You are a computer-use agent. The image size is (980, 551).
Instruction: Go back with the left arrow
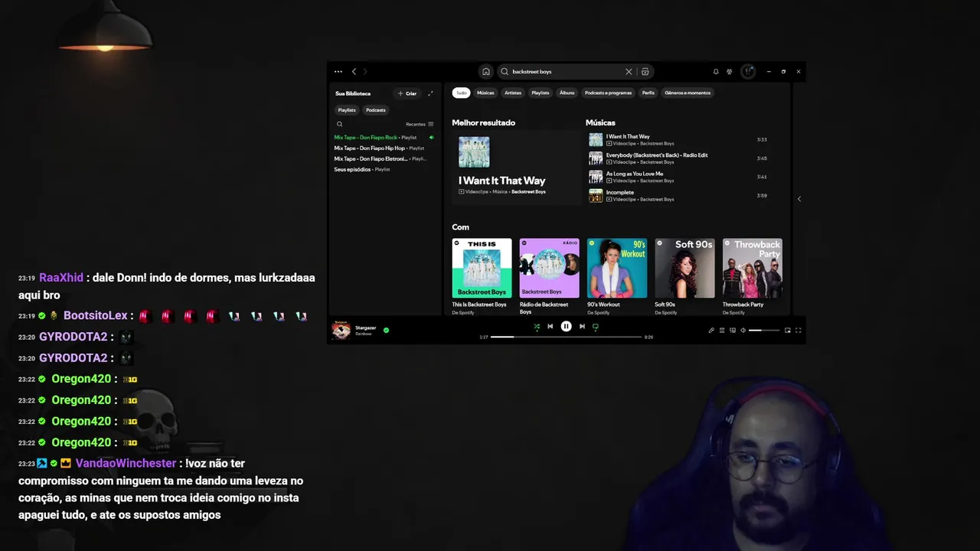[354, 71]
